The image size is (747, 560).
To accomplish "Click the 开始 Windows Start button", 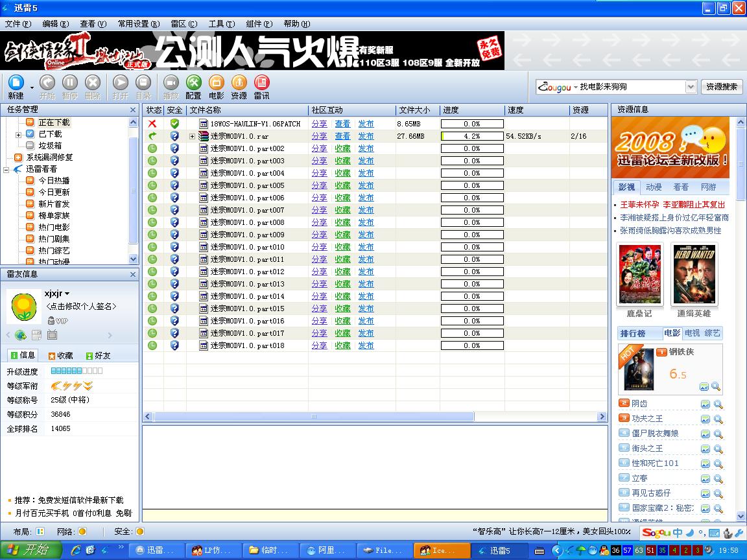I will click(x=30, y=550).
